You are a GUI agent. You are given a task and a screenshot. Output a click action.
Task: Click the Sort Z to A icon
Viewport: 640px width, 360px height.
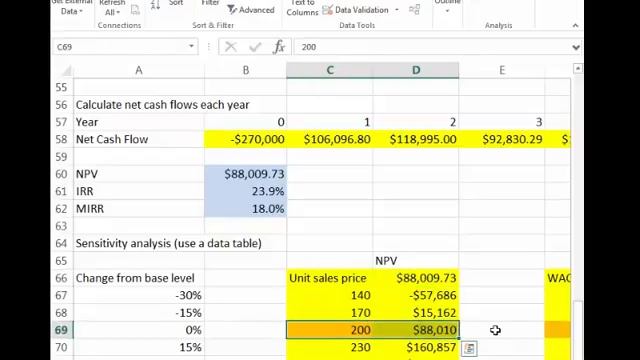pyautogui.click(x=156, y=5)
